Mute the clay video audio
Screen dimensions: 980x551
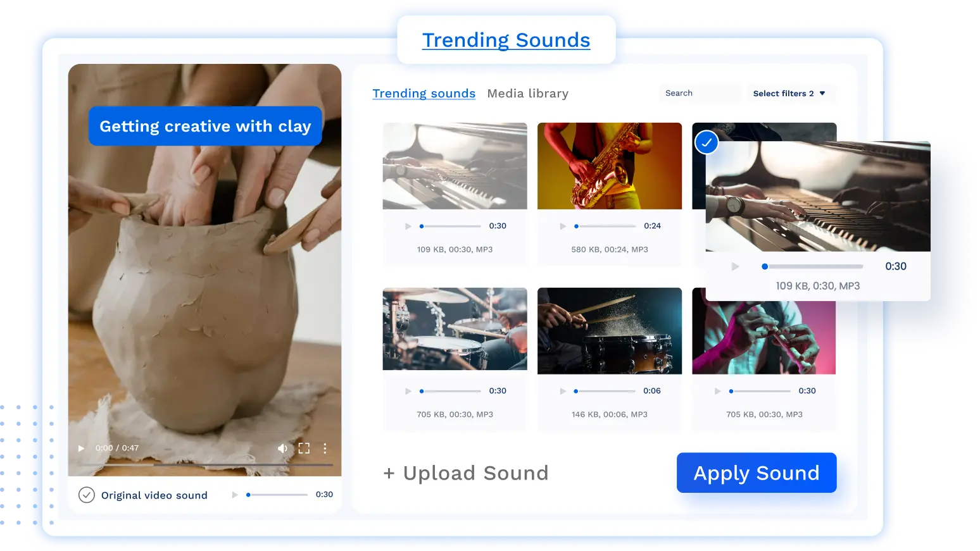(x=282, y=448)
